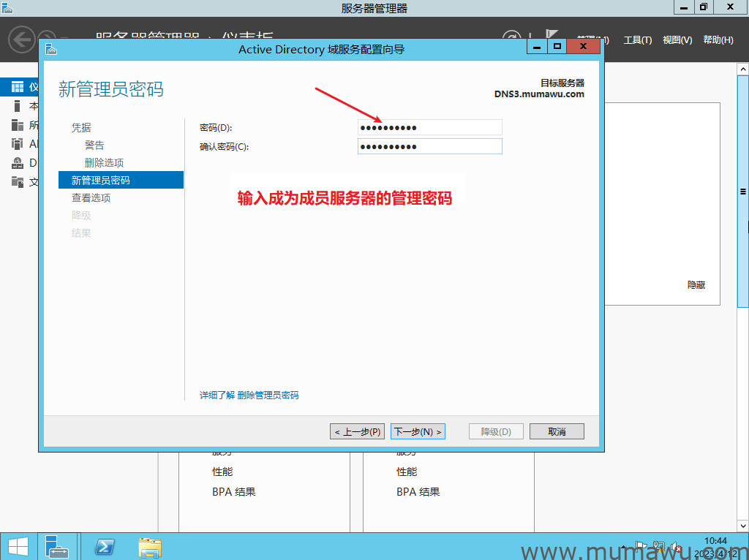This screenshot has height=560, width=749.
Task: Click the dashboard icon in the sidebar
Action: 18,87
